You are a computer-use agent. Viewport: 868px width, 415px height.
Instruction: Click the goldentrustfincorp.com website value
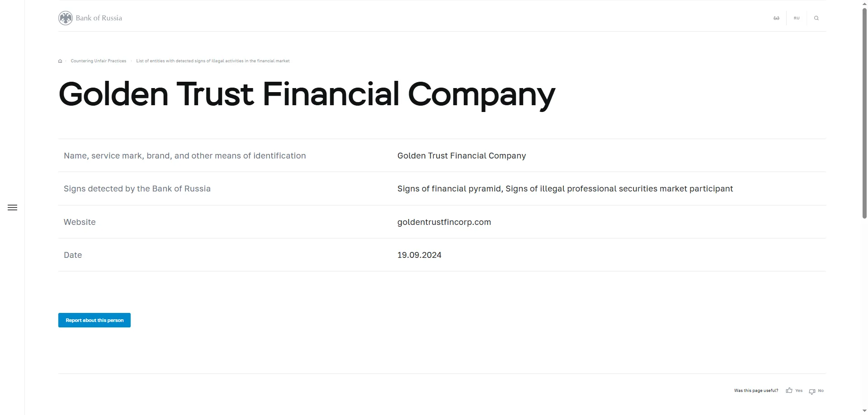444,222
